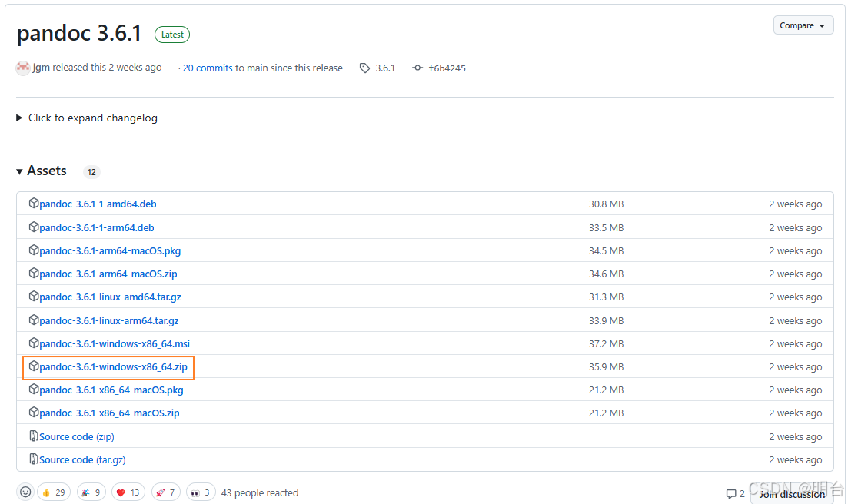Click package icon of pandoc-3.6.1-windows-x86_64.msi

click(x=34, y=343)
